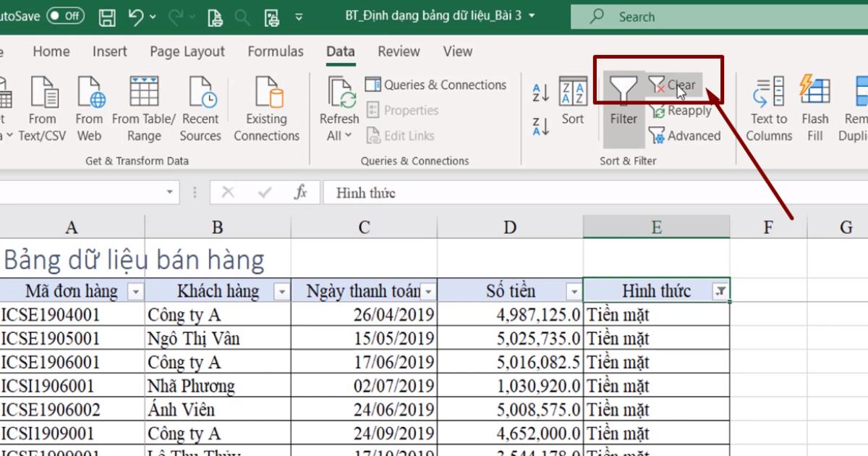The height and width of the screenshot is (456, 868).
Task: Switch to the Home ribbon tab
Action: point(51,51)
